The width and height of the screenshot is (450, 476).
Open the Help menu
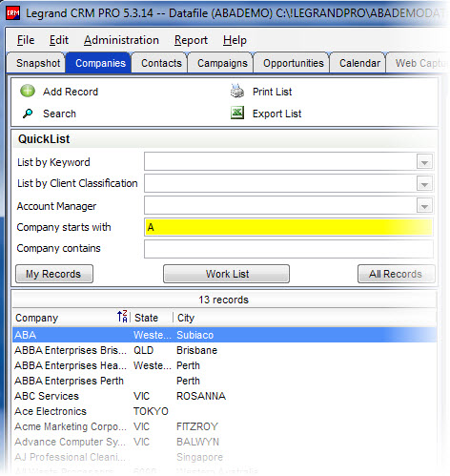pos(235,40)
